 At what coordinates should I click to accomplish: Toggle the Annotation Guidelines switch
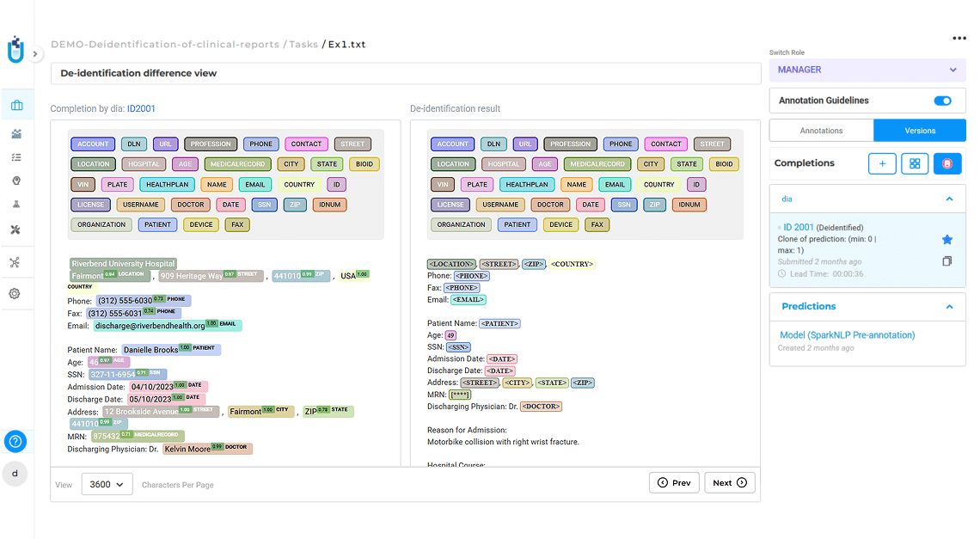(942, 101)
